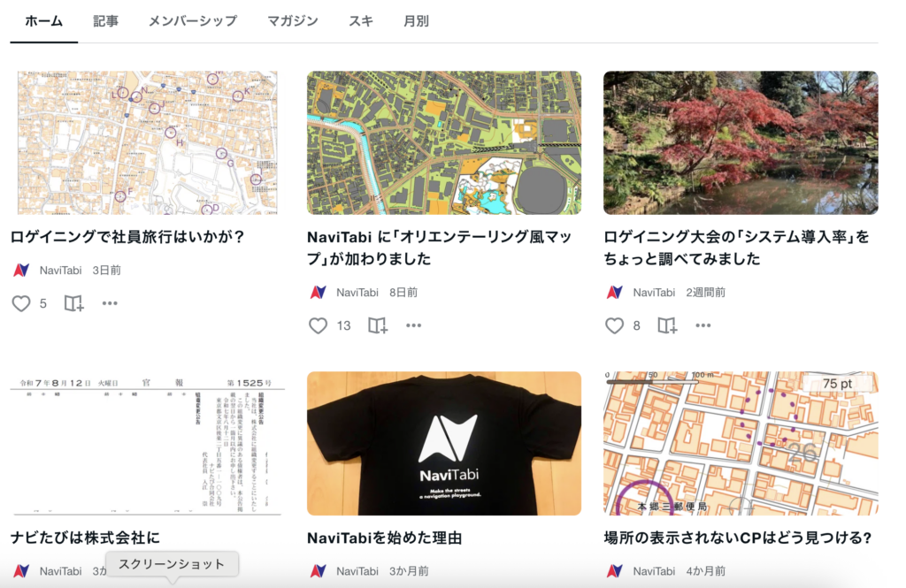906x588 pixels.
Task: Click NaviTabi T-shirt thumbnail image
Action: [x=443, y=443]
